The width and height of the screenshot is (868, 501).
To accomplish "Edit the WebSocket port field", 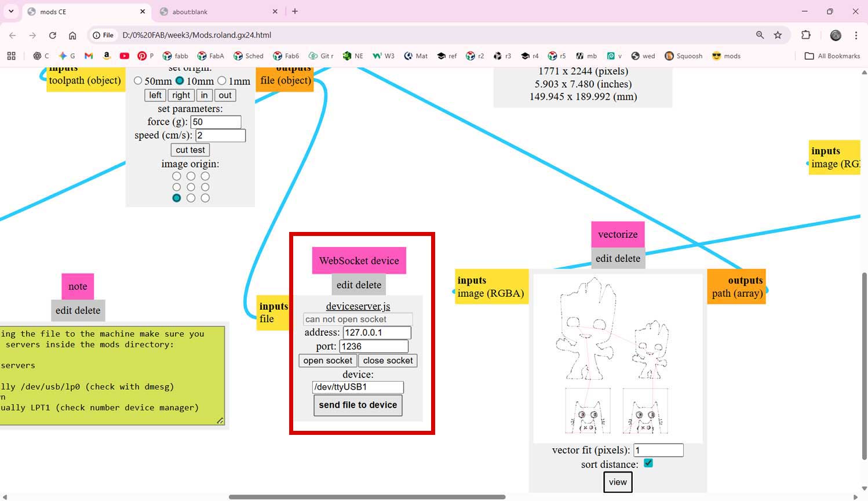I will point(374,347).
